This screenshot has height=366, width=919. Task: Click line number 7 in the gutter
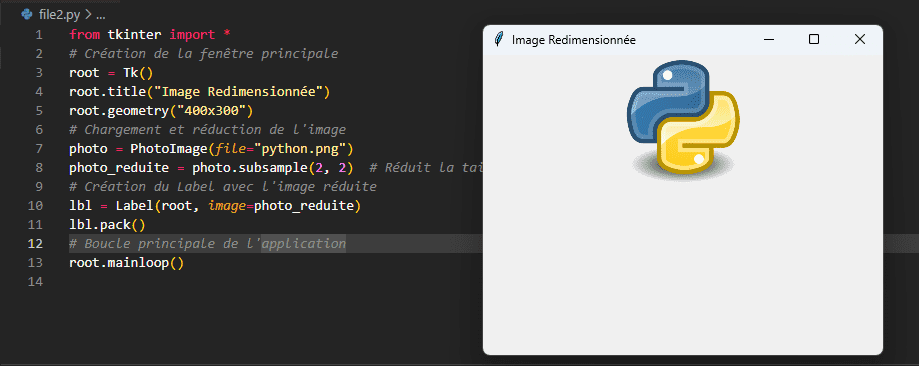39,148
